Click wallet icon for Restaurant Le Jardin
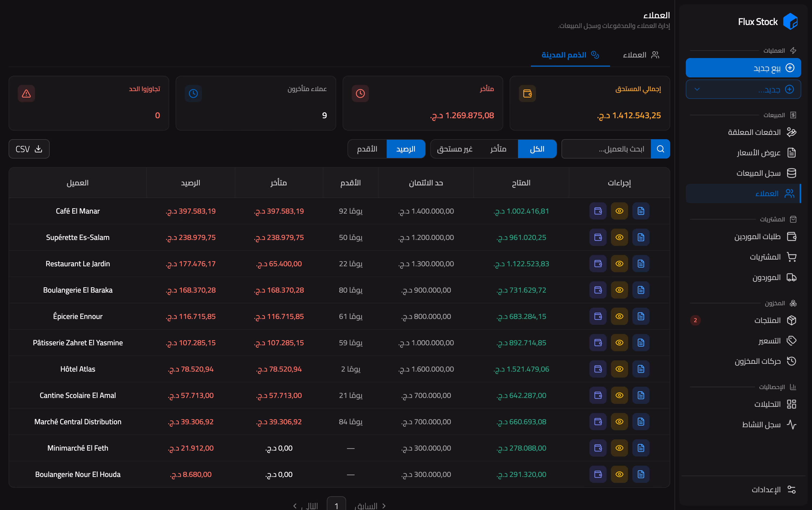The image size is (812, 510). pos(598,264)
